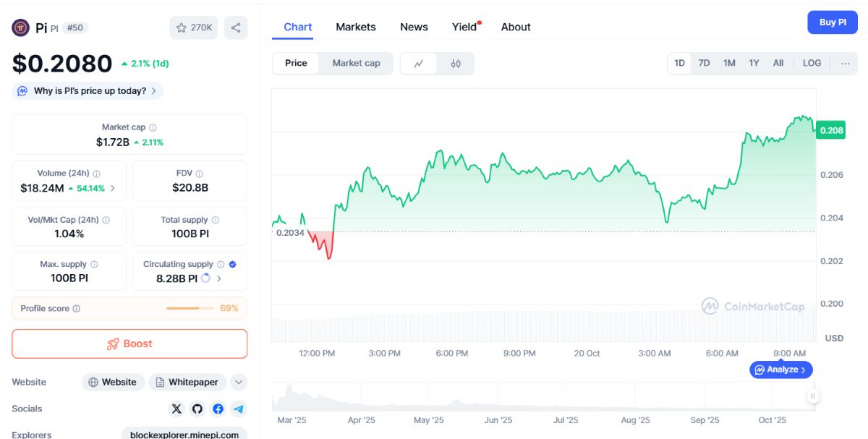The height and width of the screenshot is (439, 868).
Task: Click the Website link button
Action: tap(114, 382)
